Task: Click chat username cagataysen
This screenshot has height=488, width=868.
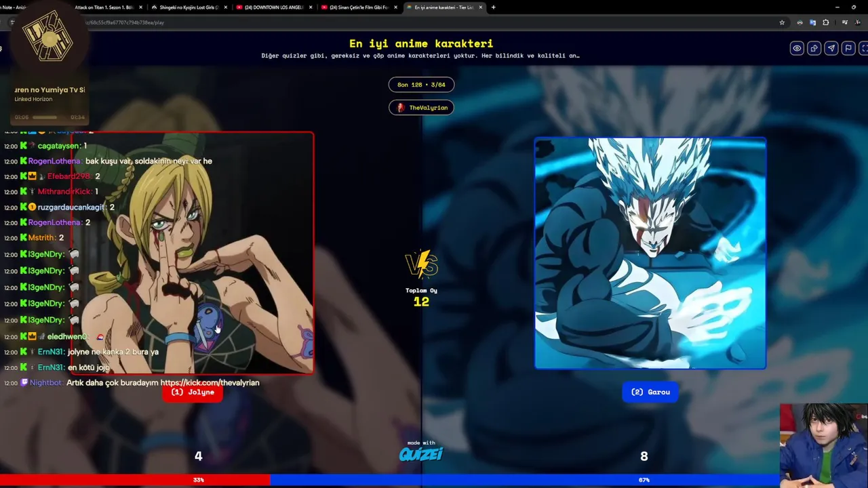Action: pos(59,146)
